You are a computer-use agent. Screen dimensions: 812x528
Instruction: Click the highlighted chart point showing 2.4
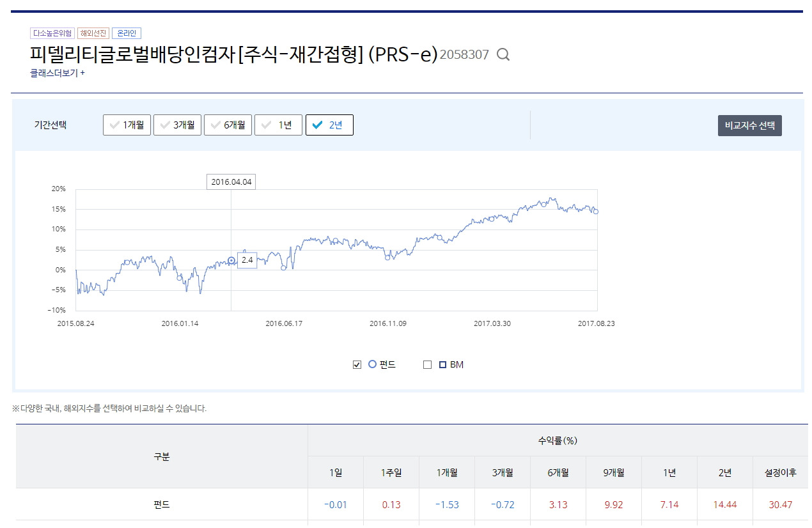(231, 260)
